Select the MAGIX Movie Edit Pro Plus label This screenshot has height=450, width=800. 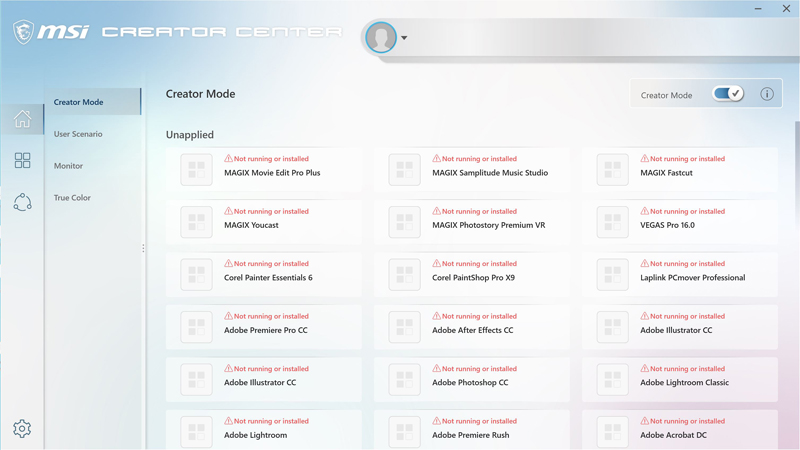click(272, 173)
